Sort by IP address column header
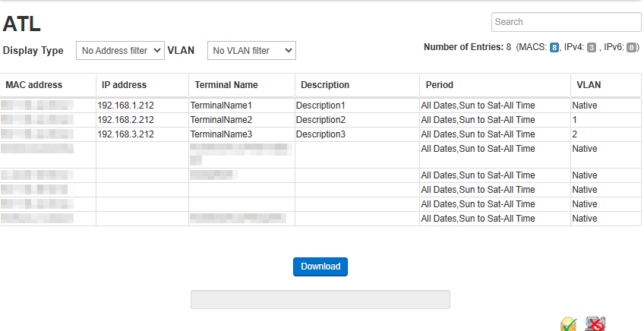The image size is (644, 331). pyautogui.click(x=124, y=85)
